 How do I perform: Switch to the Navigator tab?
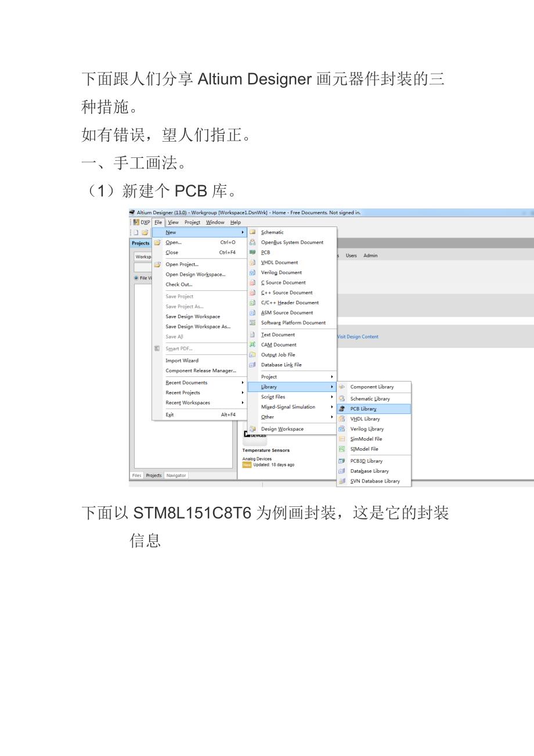pyautogui.click(x=176, y=475)
